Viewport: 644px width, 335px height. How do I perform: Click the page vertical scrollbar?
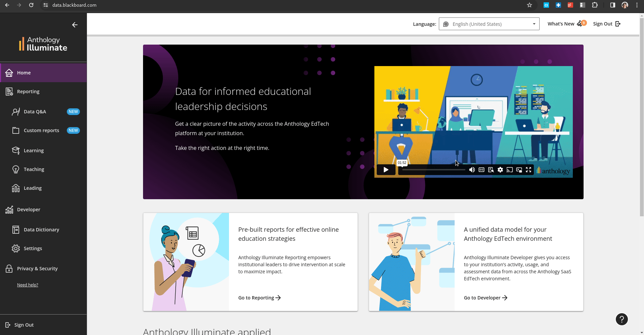(x=642, y=117)
